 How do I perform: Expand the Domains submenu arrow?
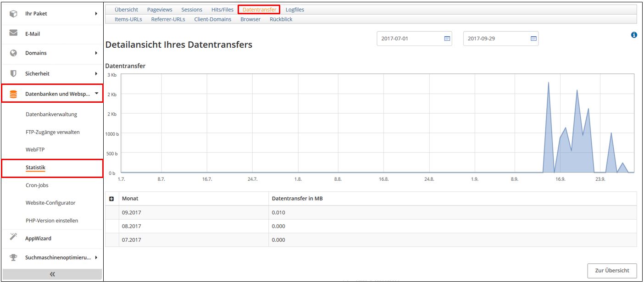[96, 53]
